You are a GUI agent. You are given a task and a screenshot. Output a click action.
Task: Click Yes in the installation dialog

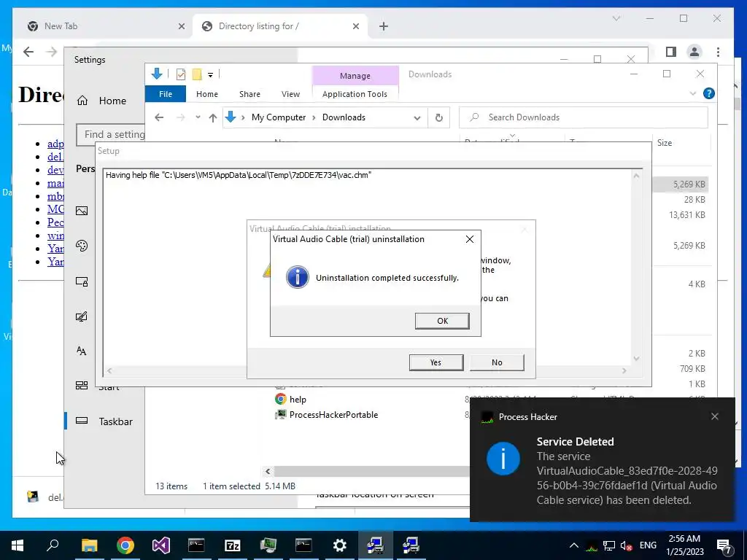tap(436, 362)
